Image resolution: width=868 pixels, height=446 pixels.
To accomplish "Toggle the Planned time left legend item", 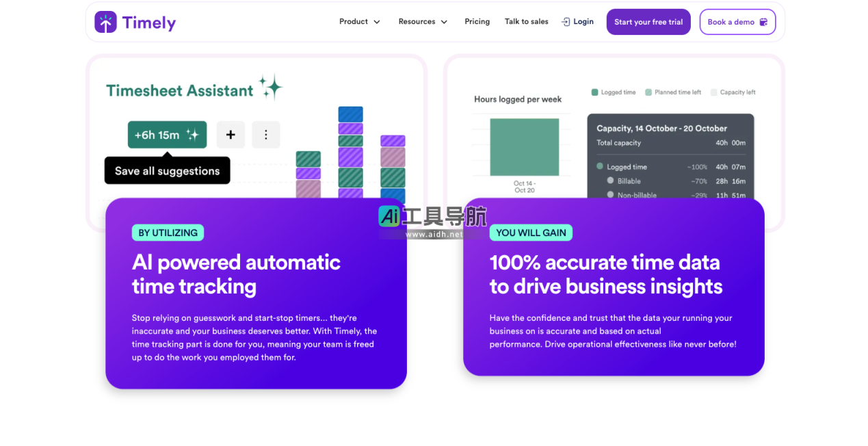I will tap(673, 92).
